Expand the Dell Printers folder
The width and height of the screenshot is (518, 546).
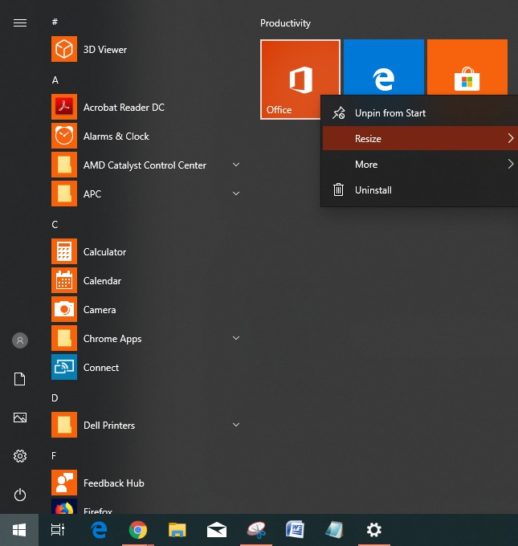click(236, 425)
